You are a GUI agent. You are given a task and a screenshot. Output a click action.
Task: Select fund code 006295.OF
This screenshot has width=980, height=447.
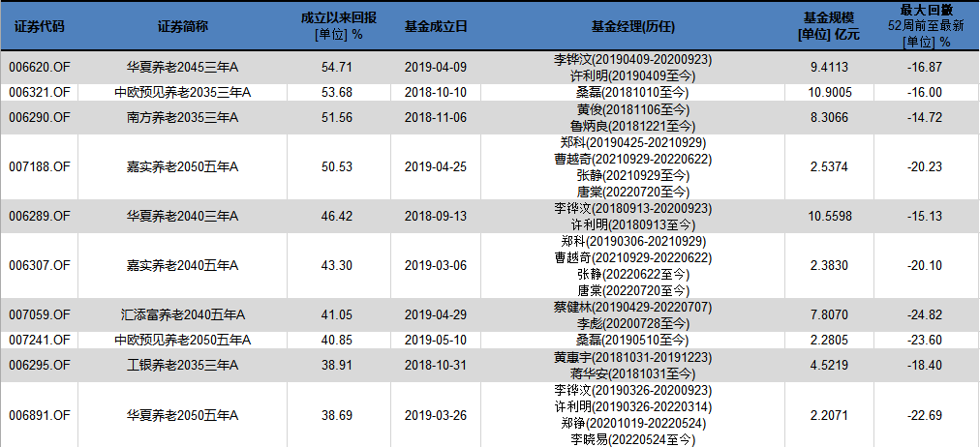click(x=40, y=365)
